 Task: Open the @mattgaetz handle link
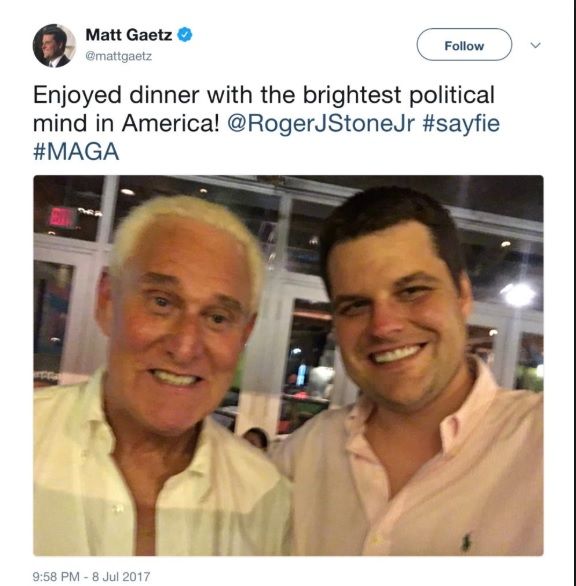tap(118, 56)
